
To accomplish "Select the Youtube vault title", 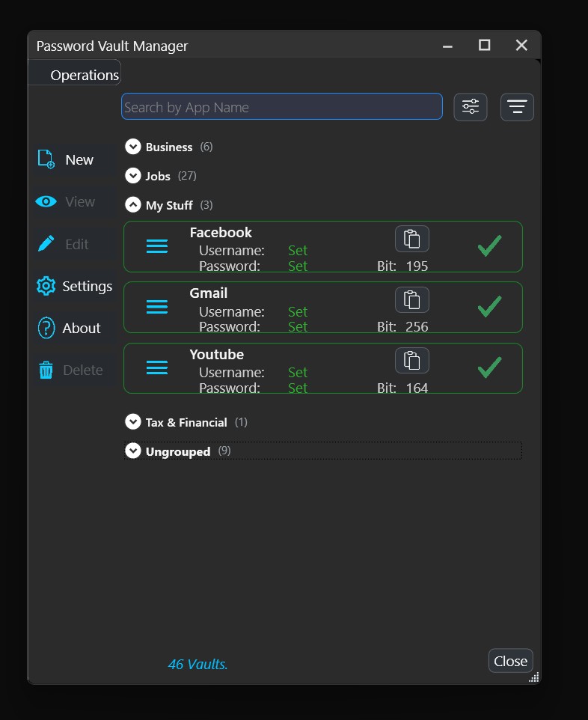I will click(x=217, y=355).
